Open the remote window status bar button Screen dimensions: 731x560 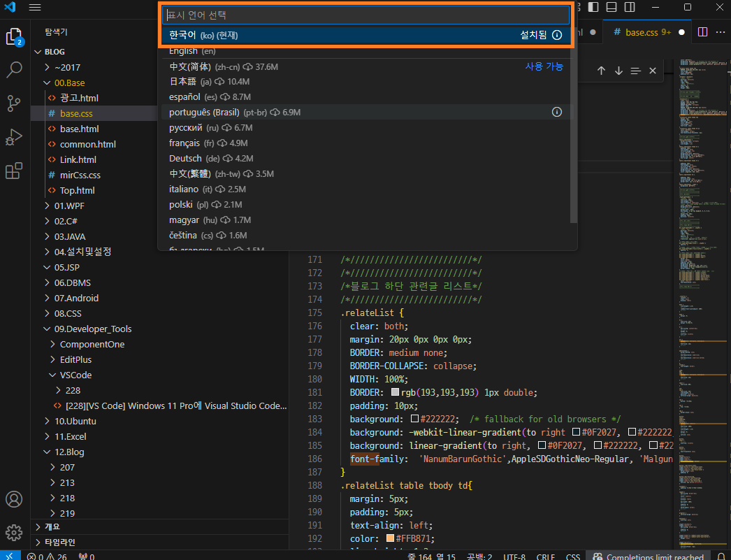pos(10,556)
